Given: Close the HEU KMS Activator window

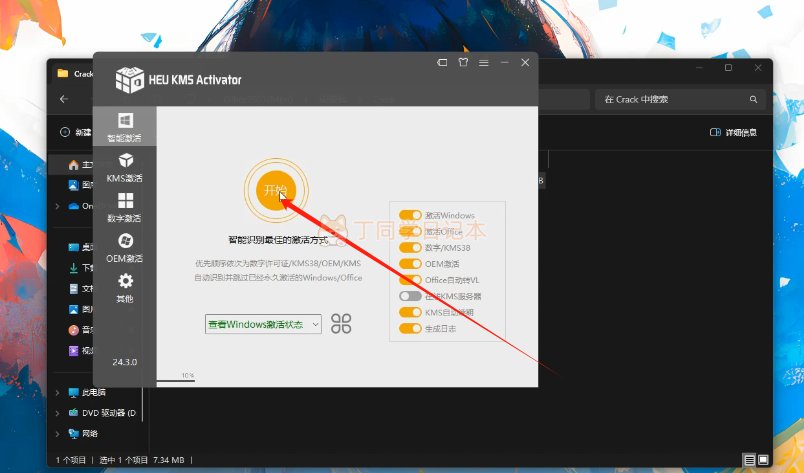Looking at the screenshot, I should 525,63.
